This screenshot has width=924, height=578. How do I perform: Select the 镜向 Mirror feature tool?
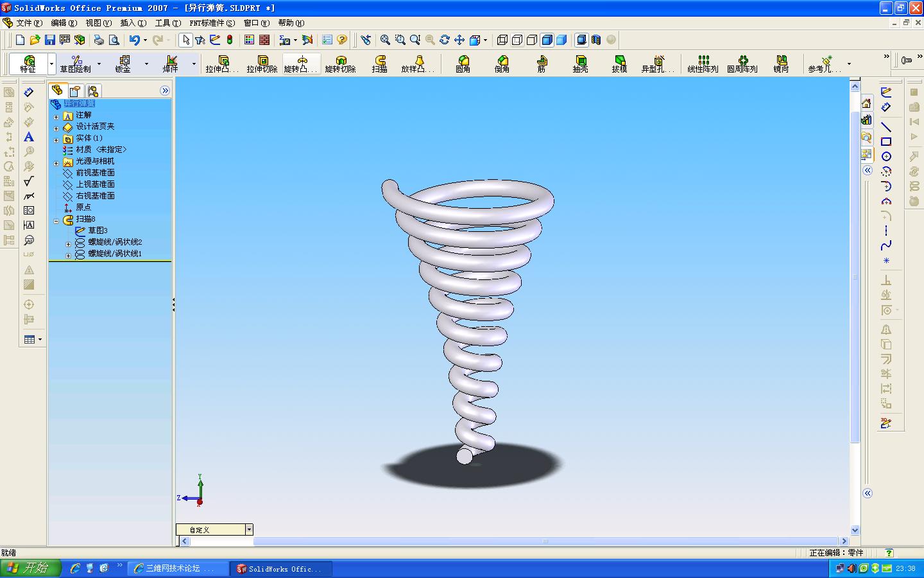(781, 64)
